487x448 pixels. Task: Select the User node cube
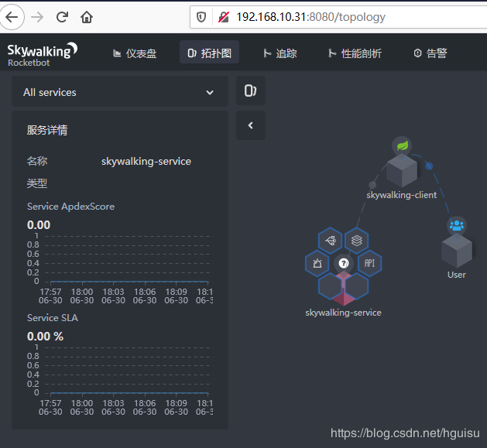click(x=457, y=251)
